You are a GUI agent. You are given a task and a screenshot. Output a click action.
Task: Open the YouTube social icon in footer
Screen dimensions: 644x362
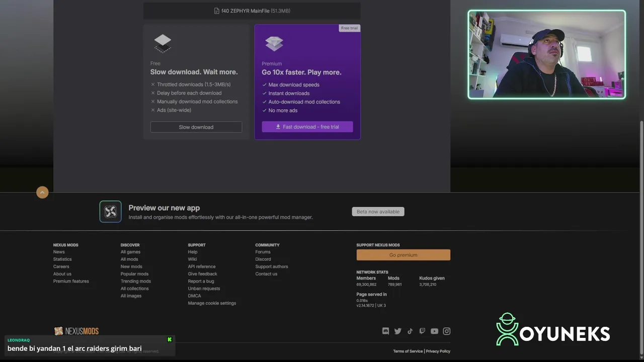434,331
